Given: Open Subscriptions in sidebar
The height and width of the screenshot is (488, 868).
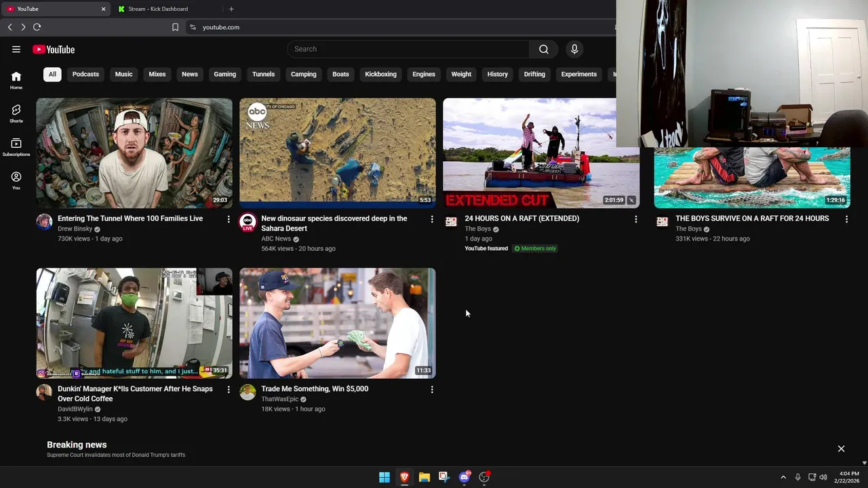Looking at the screenshot, I should pos(16,148).
